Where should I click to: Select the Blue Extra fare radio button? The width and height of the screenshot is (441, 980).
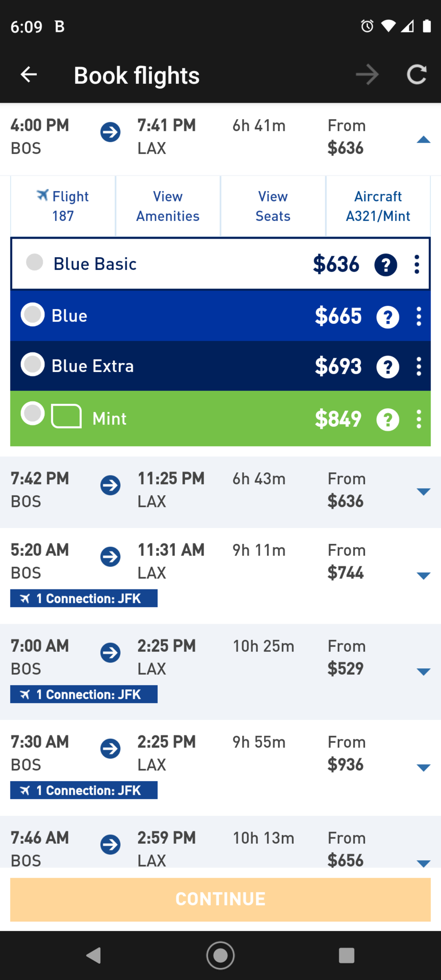tap(33, 365)
